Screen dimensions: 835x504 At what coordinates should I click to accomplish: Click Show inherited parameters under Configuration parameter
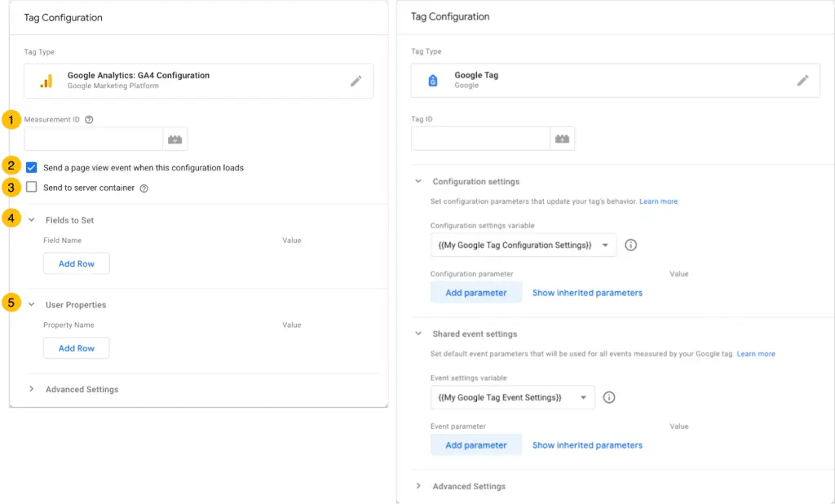click(587, 292)
